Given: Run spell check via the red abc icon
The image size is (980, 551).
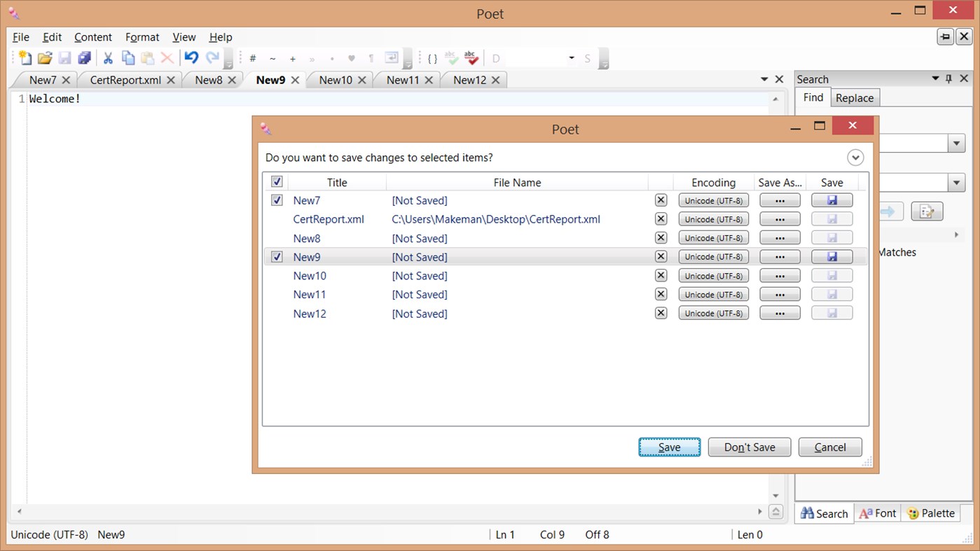Looking at the screenshot, I should click(470, 58).
